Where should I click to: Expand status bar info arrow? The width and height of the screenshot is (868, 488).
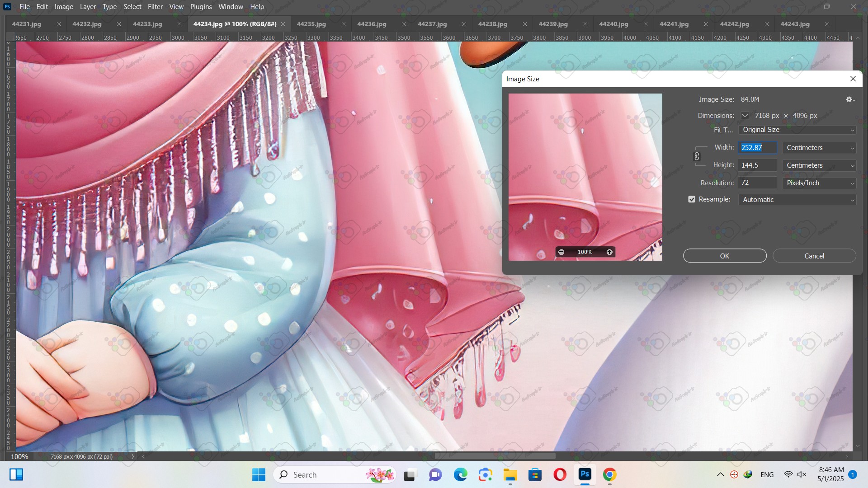click(x=133, y=456)
